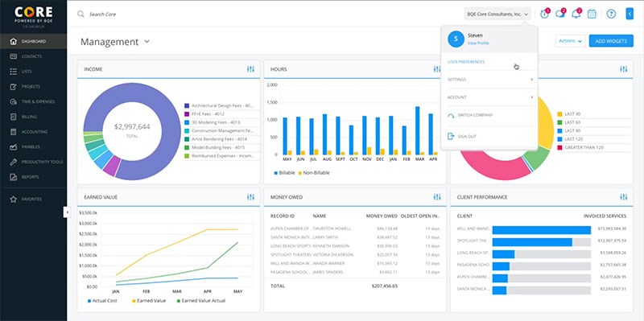Click the help question mark icon
The width and height of the screenshot is (644, 321).
pos(611,14)
